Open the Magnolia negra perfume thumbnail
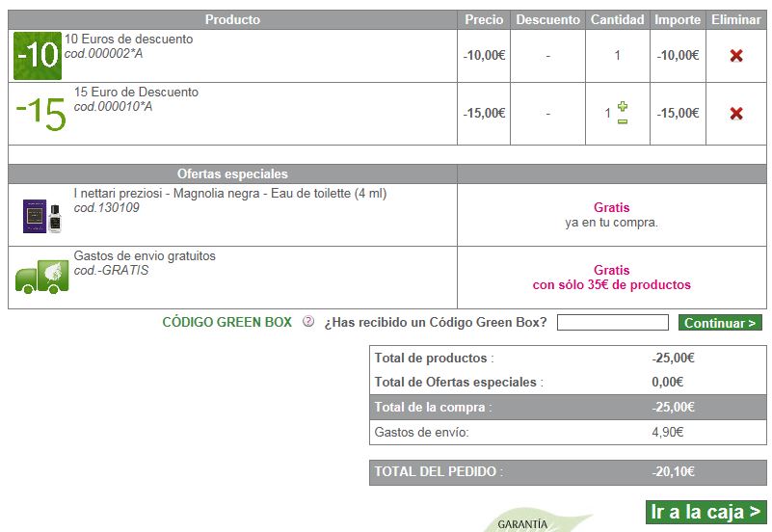This screenshot has height=532, width=772. point(41,216)
